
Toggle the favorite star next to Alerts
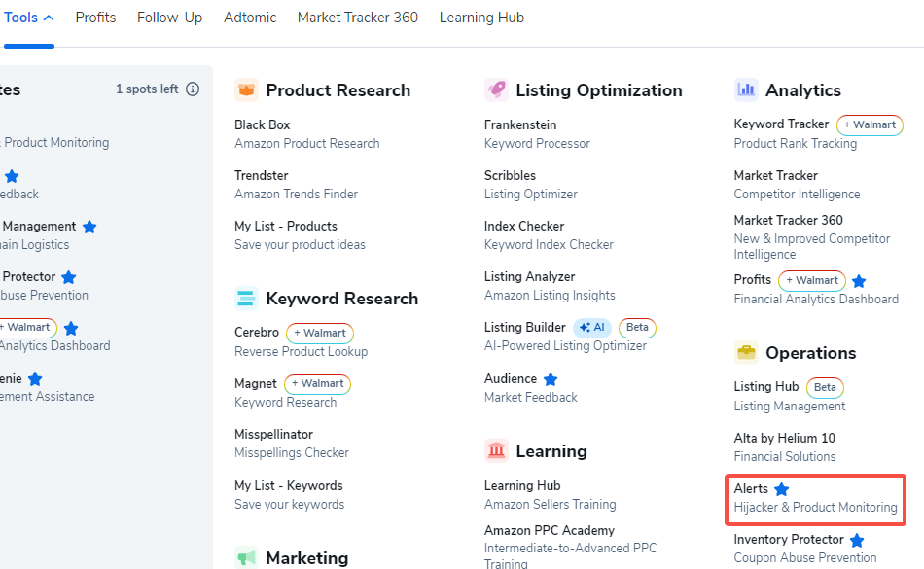(781, 489)
